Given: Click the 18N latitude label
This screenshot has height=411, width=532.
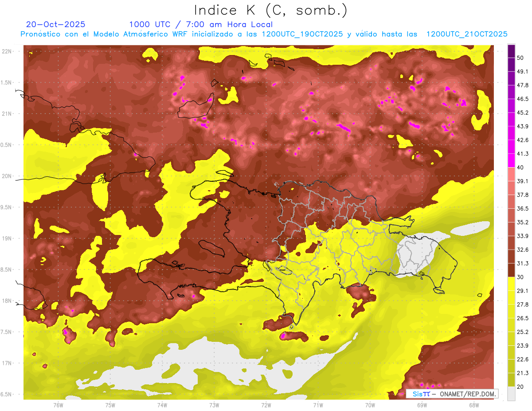Looking at the screenshot, I should tap(8, 301).
